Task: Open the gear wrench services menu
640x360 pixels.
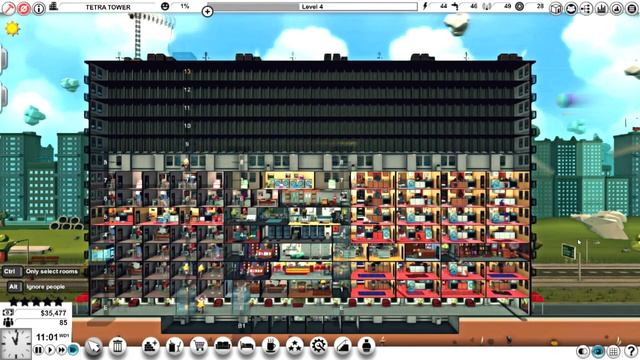Action: click(x=319, y=346)
